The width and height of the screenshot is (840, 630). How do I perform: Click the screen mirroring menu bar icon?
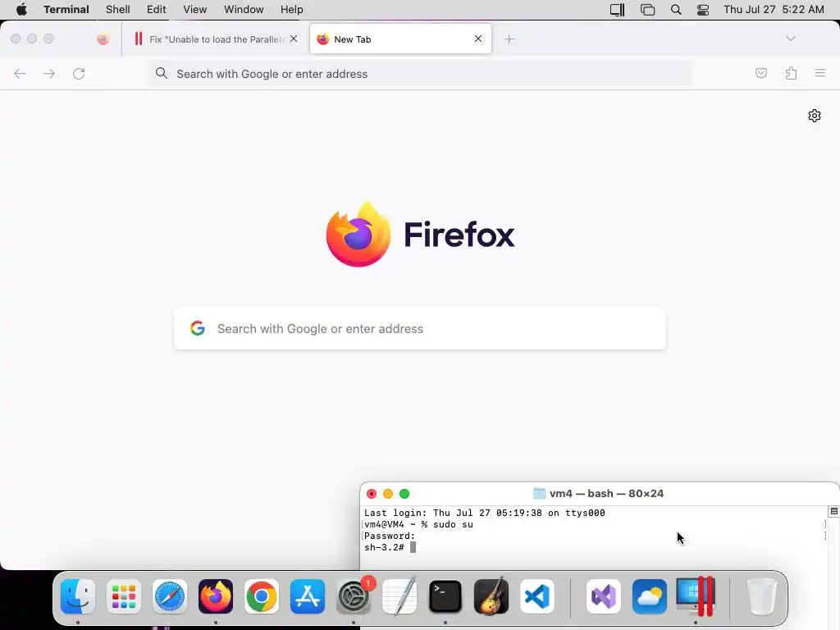click(648, 10)
